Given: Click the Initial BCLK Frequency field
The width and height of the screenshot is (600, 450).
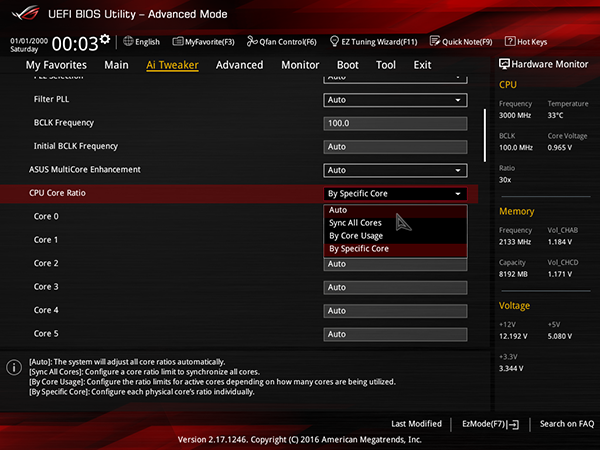Looking at the screenshot, I should [x=395, y=147].
